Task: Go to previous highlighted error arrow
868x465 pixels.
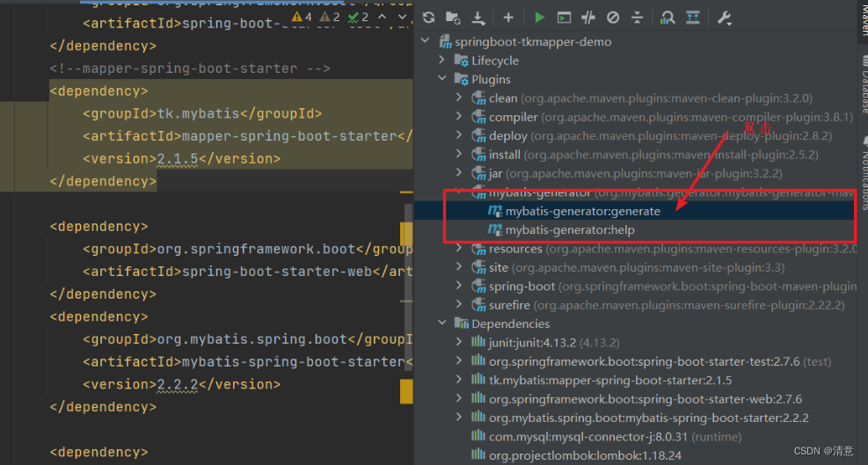Action: click(382, 18)
